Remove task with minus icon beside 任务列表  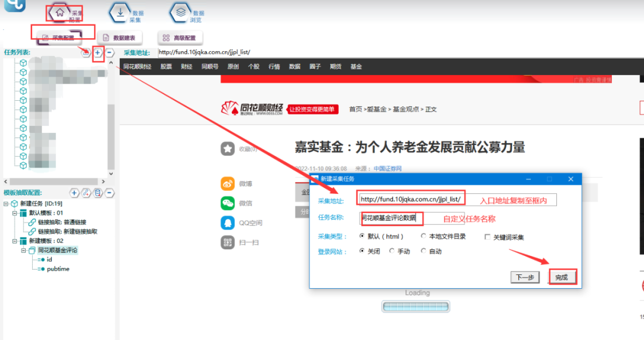pos(109,52)
